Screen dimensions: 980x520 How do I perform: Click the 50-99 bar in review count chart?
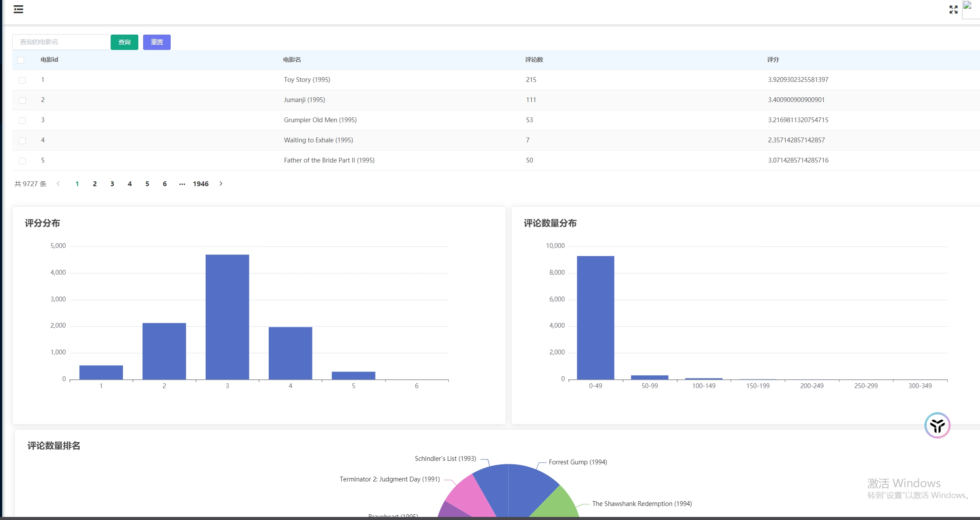click(x=650, y=377)
